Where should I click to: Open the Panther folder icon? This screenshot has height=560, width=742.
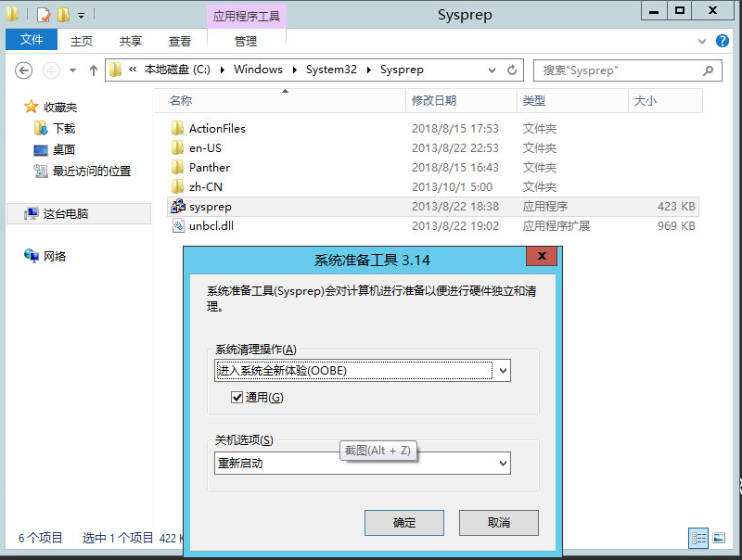pos(178,168)
